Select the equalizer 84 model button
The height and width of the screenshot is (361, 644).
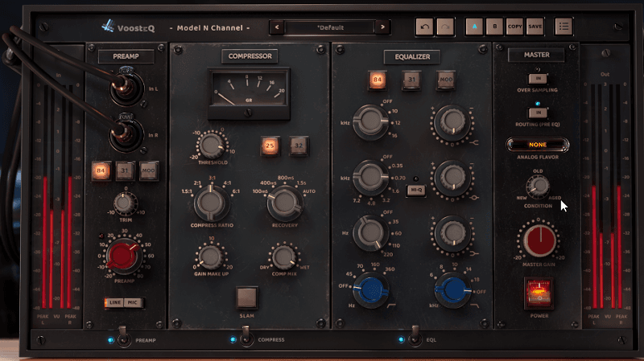[x=377, y=80]
